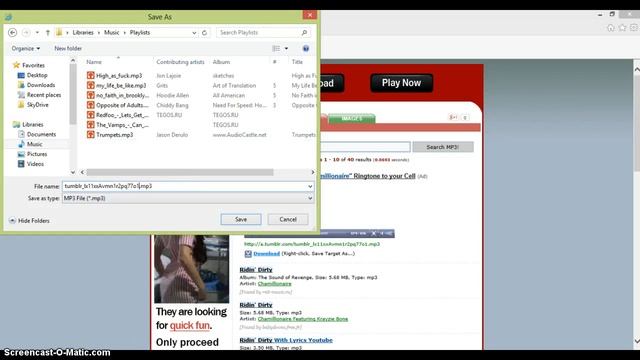640x360 pixels.
Task: Select the High_as_fuck.mp3 file
Action: point(119,76)
